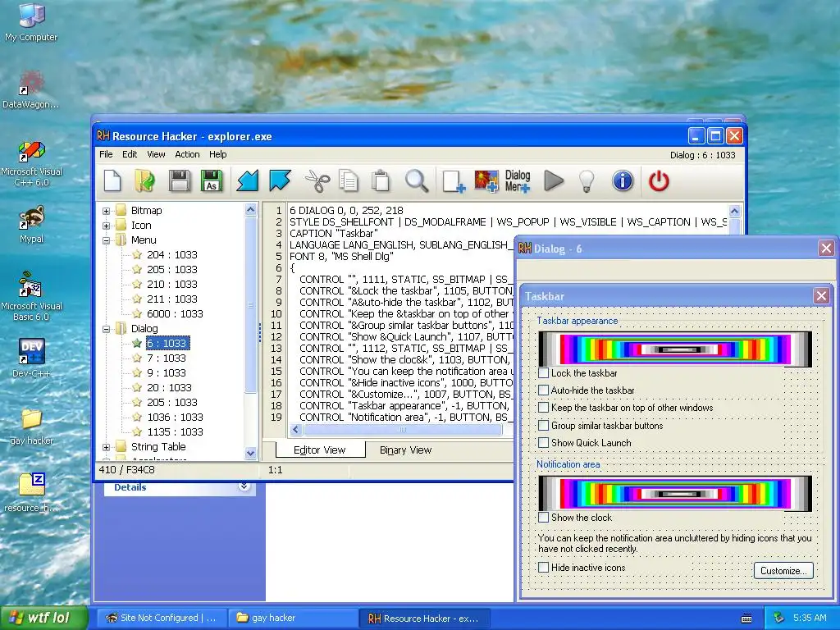Click the magnifying glass Find icon
The image size is (840, 630).
pos(416,180)
